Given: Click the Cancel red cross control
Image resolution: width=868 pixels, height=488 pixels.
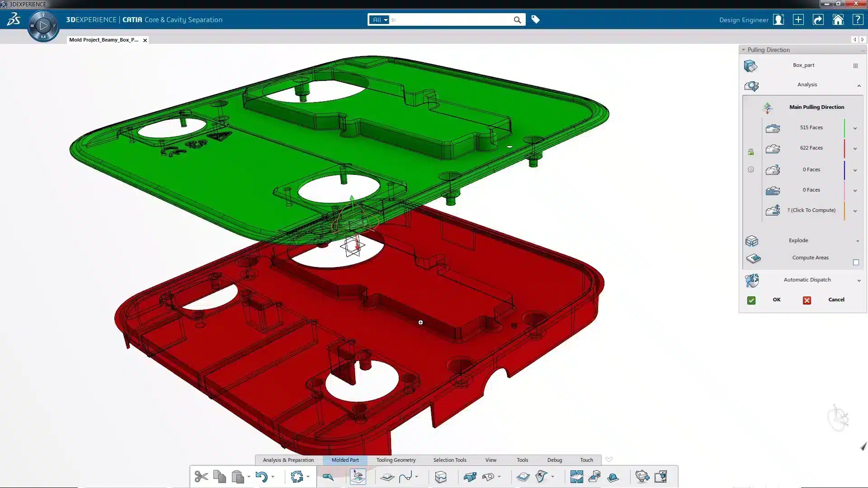Looking at the screenshot, I should click(807, 300).
